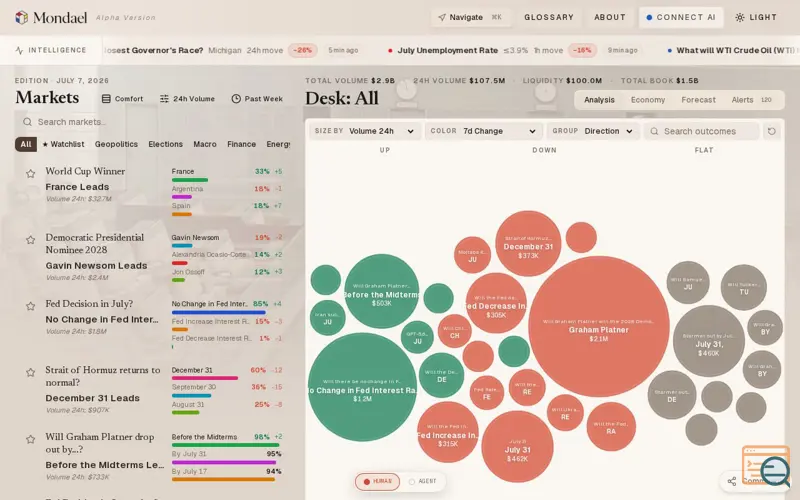The image size is (800, 500).
Task: Select the Human radio option
Action: coord(378,481)
